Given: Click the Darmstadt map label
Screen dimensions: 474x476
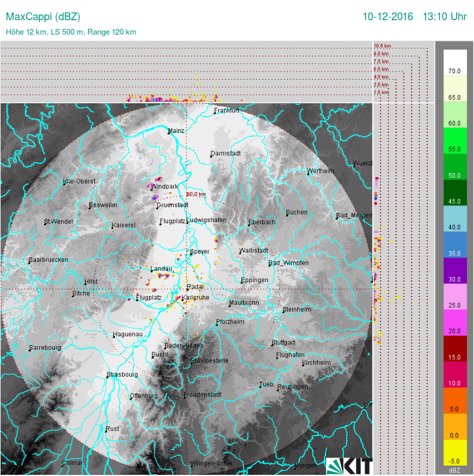Looking at the screenshot, I should coord(225,153).
